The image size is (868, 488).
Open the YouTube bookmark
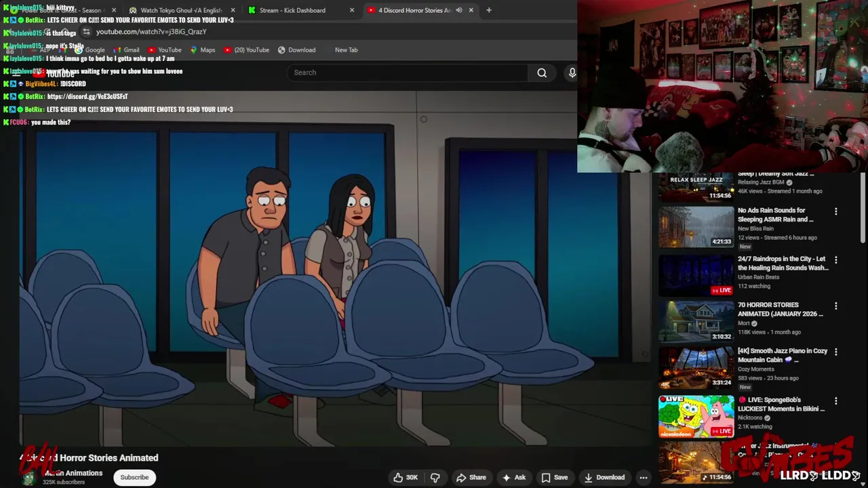164,49
